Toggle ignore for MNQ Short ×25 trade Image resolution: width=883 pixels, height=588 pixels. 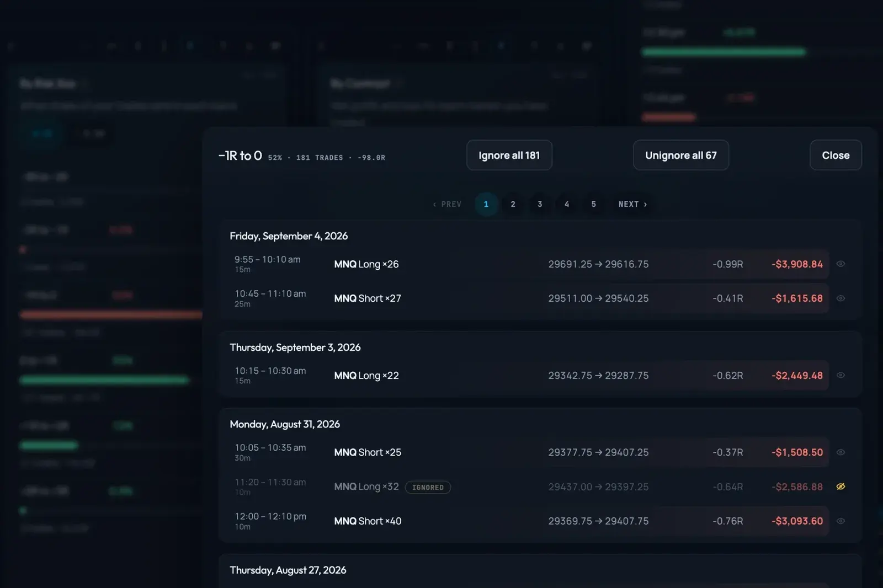click(x=841, y=452)
